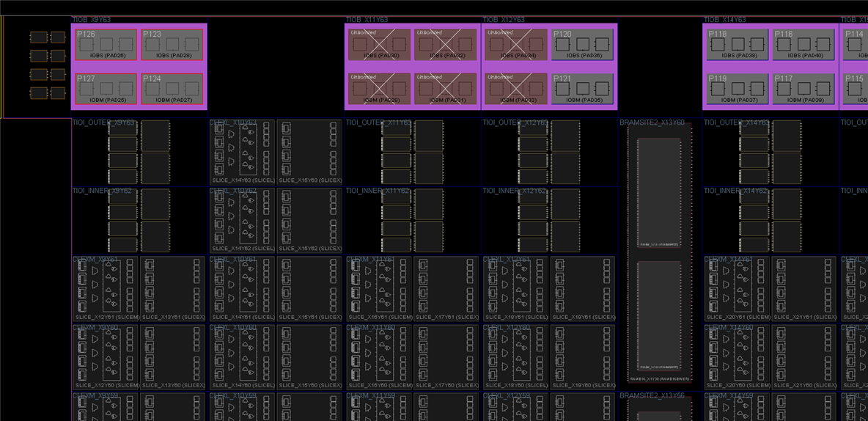Select the P116 IOBS (PAD40) pad
Viewport: 868px width, 421px height.
click(803, 44)
